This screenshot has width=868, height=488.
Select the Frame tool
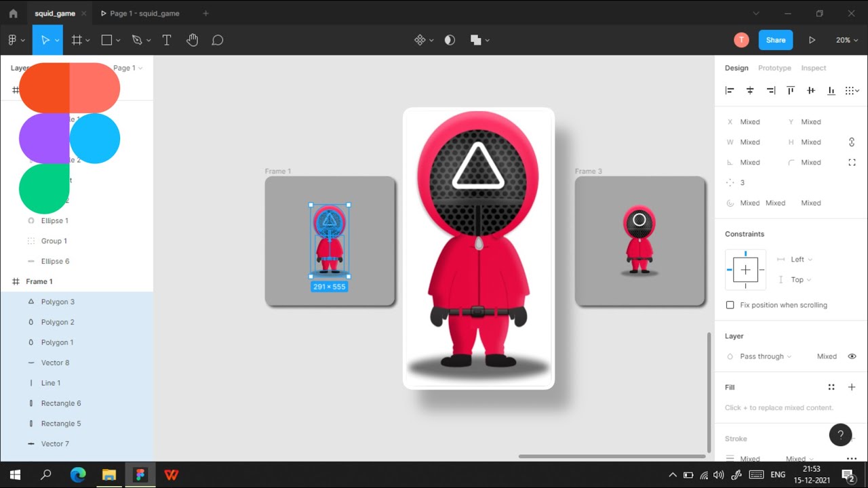pos(77,40)
